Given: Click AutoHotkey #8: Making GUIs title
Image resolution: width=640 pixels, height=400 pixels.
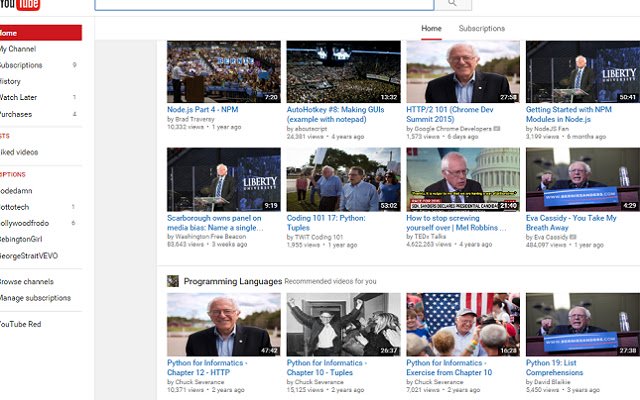Looking at the screenshot, I should click(x=336, y=114).
